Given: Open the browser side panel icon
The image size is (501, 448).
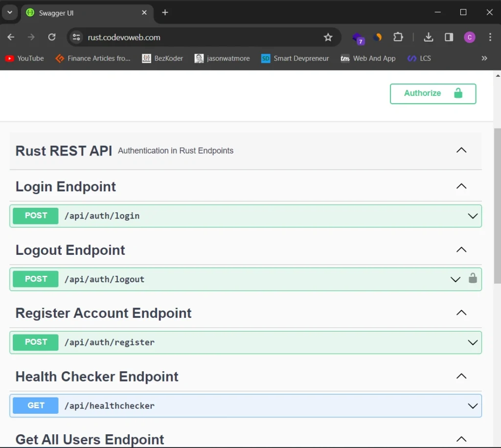Looking at the screenshot, I should click(449, 37).
